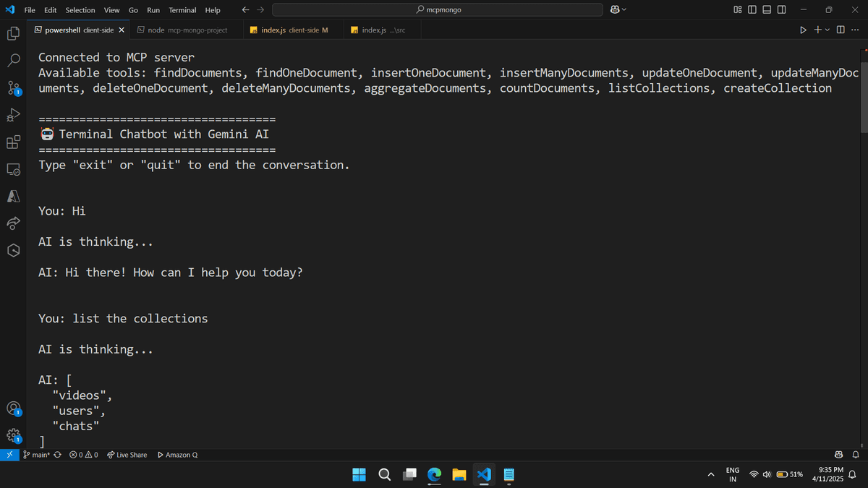Viewport: 868px width, 488px height.
Task: Open the Copilot chat icon in title bar
Action: pos(615,10)
